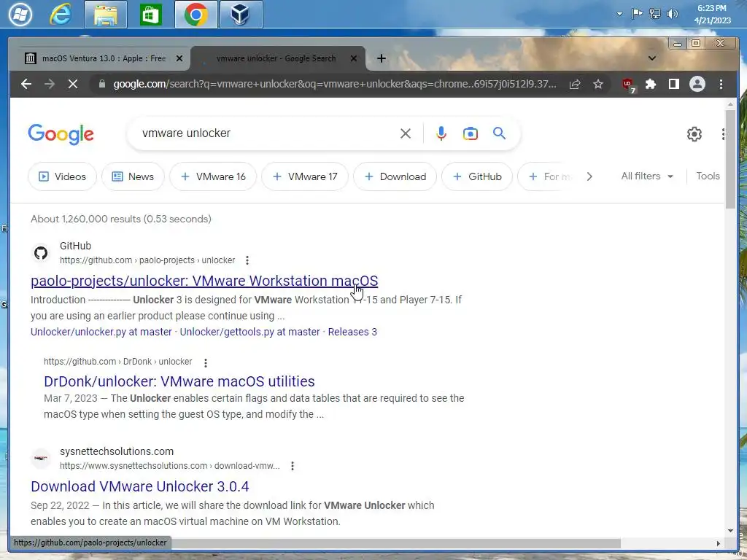Click the sysnettechsolutions site favicon

tap(41, 458)
